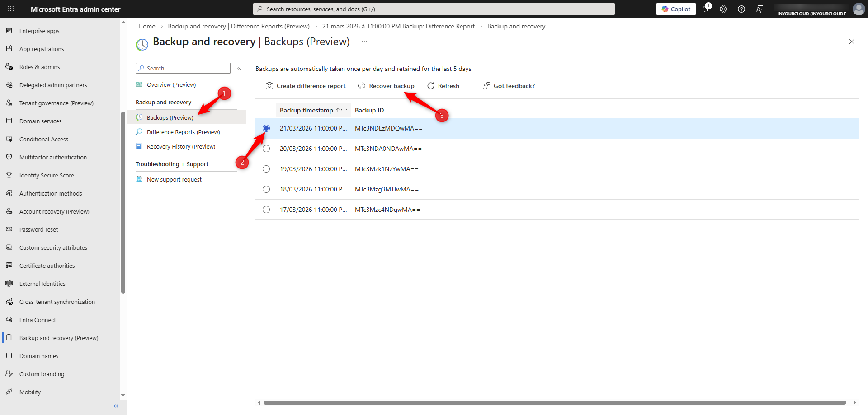The width and height of the screenshot is (868, 415).
Task: Collapse the resource menu with double chevron
Action: tap(239, 68)
